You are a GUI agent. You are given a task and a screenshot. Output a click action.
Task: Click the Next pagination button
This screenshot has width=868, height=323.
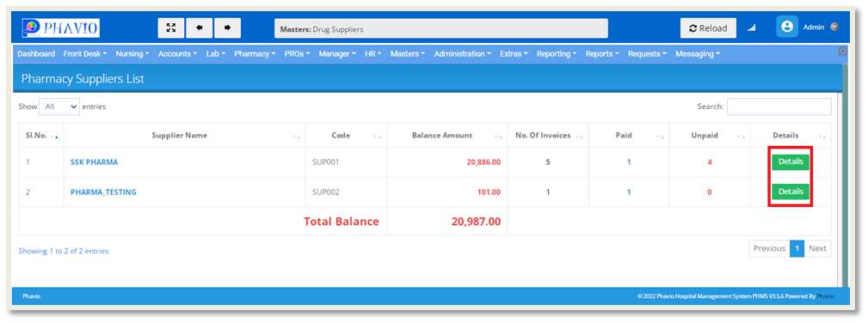817,249
